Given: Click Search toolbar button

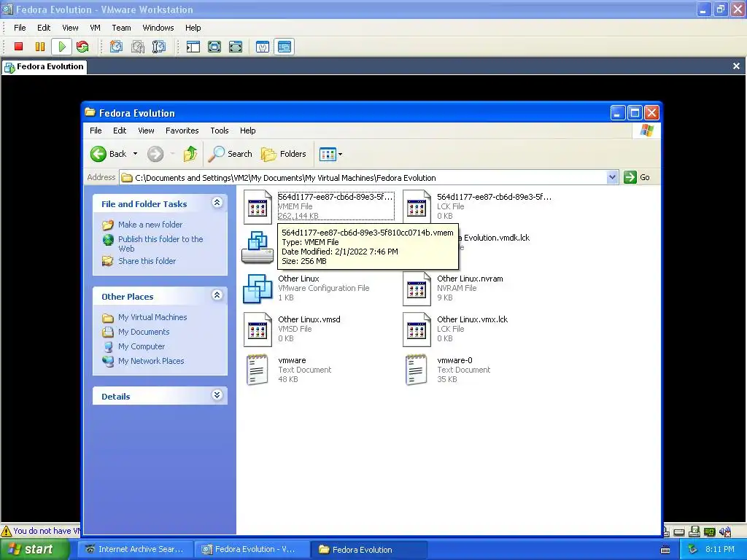Looking at the screenshot, I should [x=231, y=154].
